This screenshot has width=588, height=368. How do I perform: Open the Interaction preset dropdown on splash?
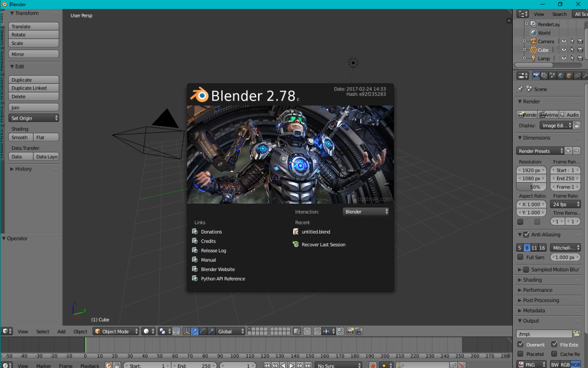(365, 212)
